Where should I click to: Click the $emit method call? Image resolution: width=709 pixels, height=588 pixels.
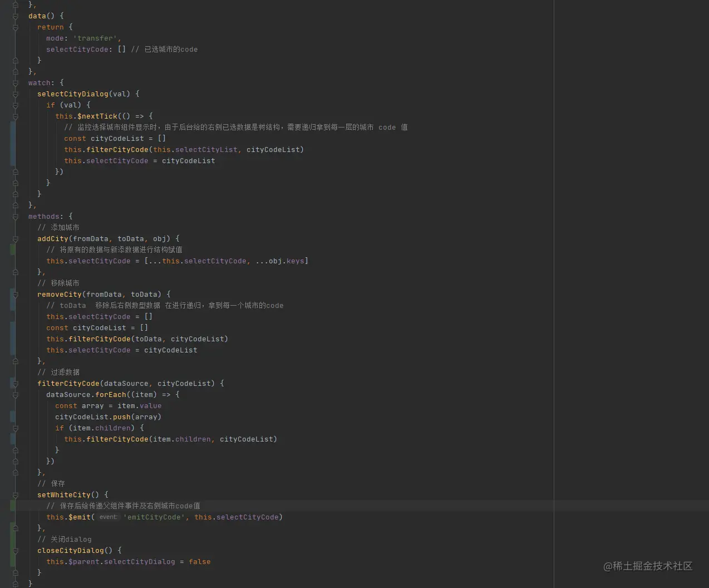pyautogui.click(x=80, y=517)
